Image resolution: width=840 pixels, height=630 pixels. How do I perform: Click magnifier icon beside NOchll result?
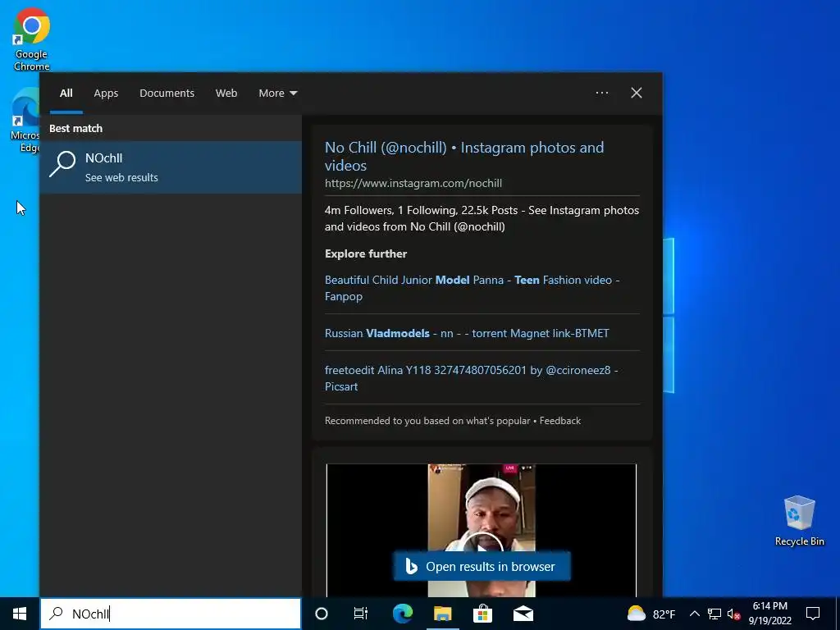click(62, 164)
